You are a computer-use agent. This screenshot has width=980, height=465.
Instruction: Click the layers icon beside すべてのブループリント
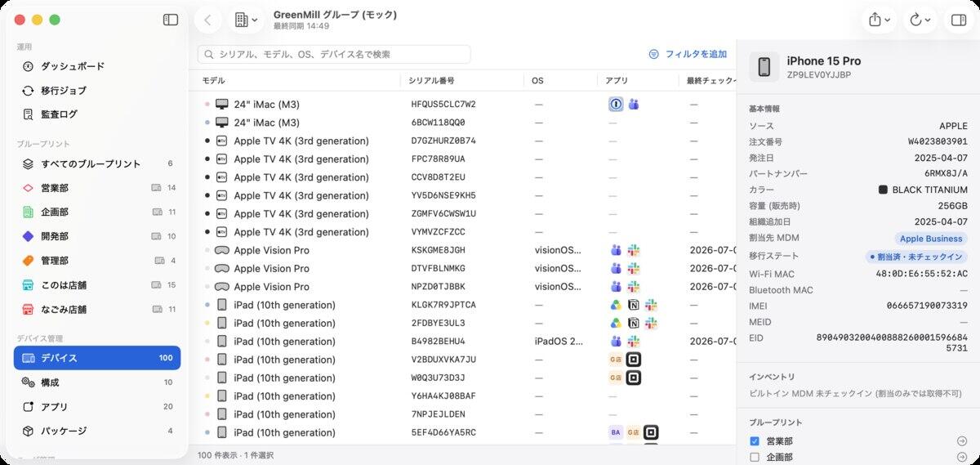click(28, 163)
